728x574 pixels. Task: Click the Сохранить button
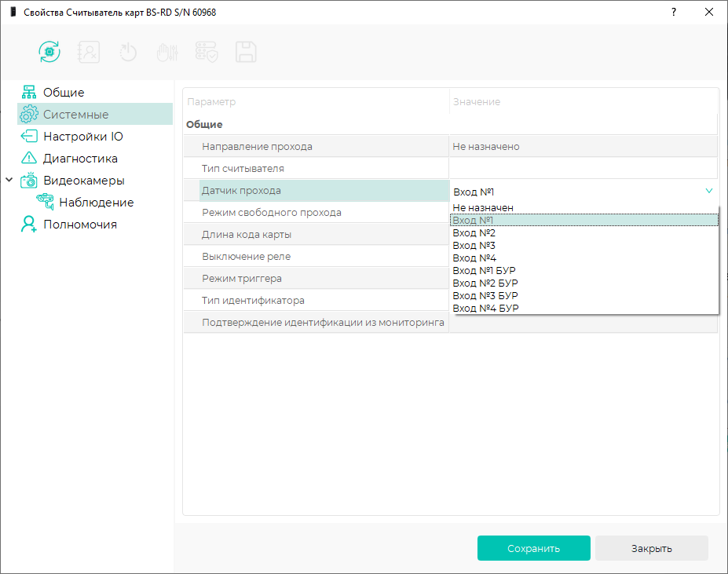533,548
